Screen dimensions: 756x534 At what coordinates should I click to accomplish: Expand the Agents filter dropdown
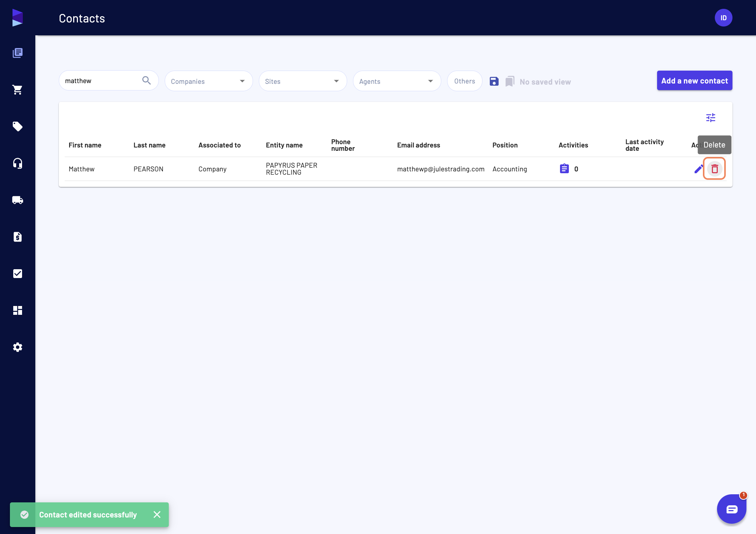[x=397, y=81]
